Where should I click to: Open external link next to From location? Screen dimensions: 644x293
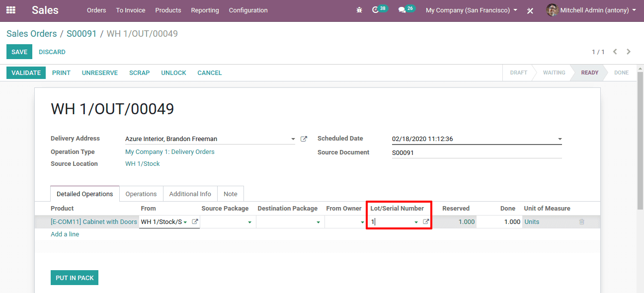click(x=195, y=222)
